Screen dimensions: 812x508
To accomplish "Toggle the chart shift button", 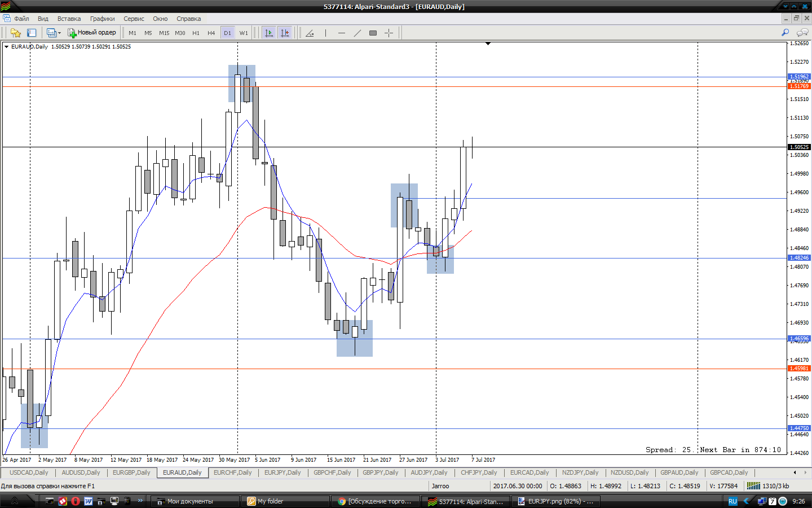I will coord(285,33).
